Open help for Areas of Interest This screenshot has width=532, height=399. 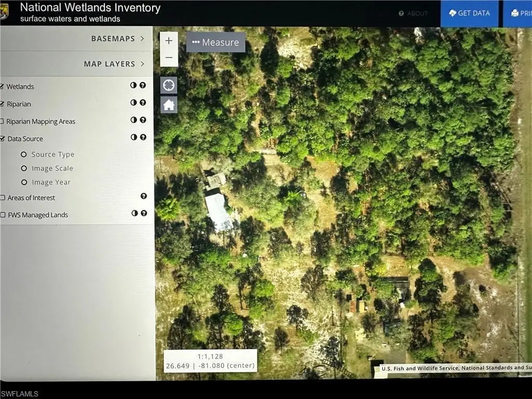point(143,196)
